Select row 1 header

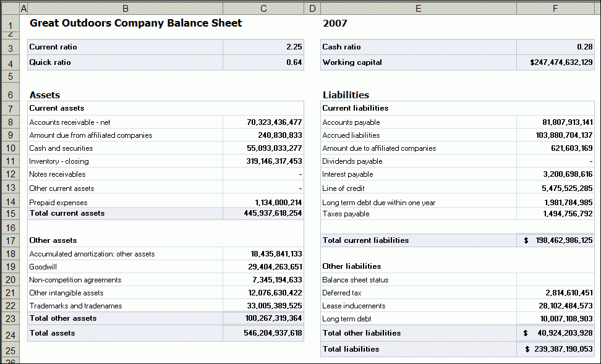tap(9, 23)
